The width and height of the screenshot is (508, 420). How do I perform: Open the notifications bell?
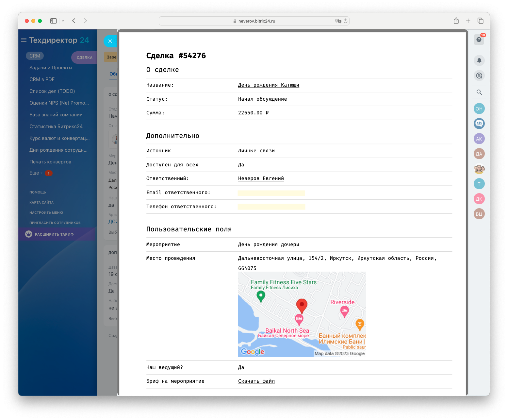479,60
